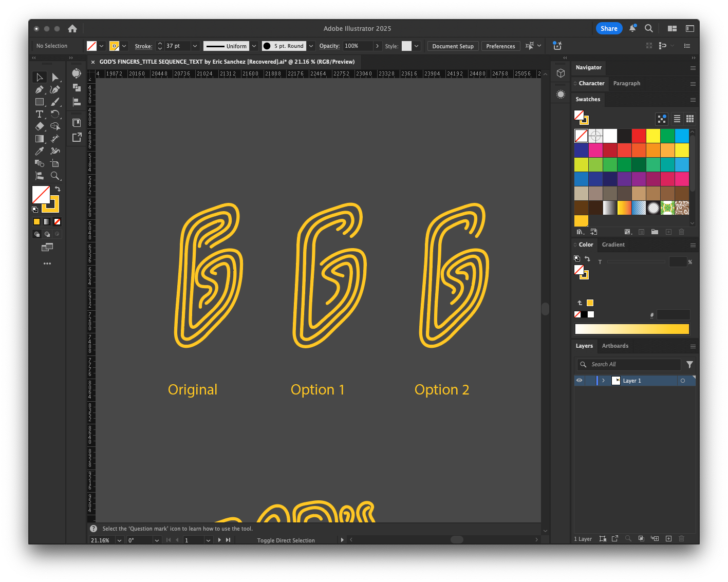Open Edit Toolbar three-dots button
The width and height of the screenshot is (728, 582).
(47, 264)
